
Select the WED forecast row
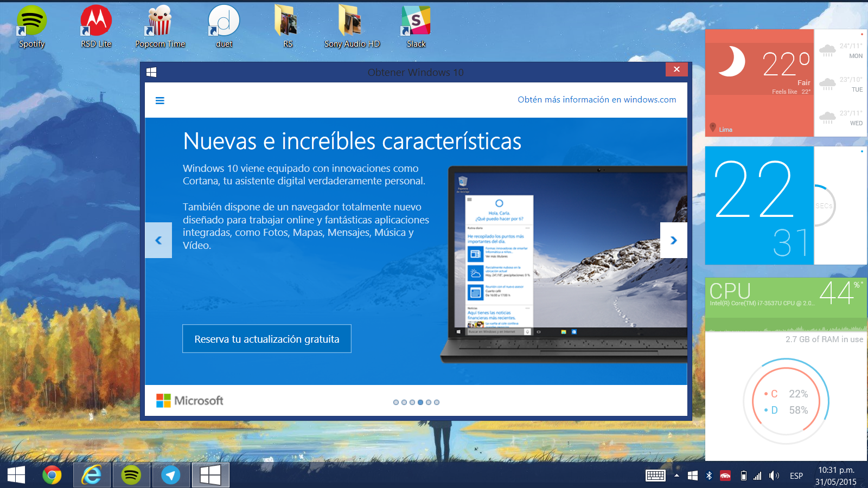tap(840, 118)
